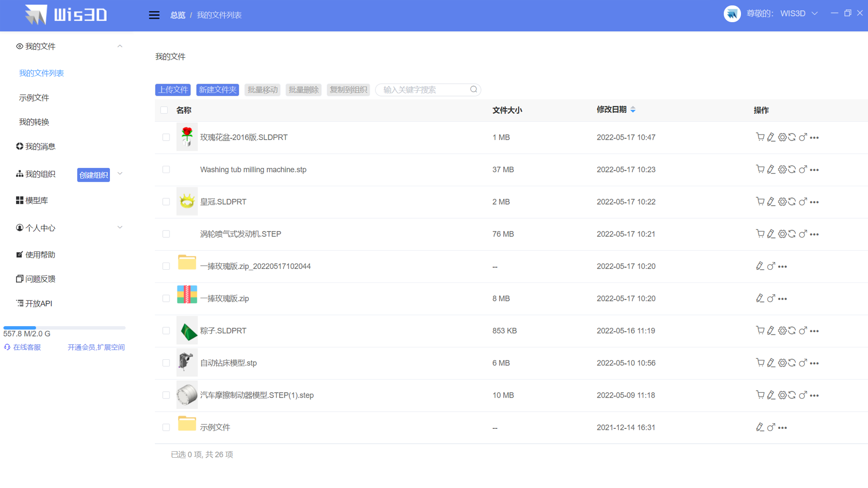Open the more actions menu for 示例文件 folder

(783, 427)
